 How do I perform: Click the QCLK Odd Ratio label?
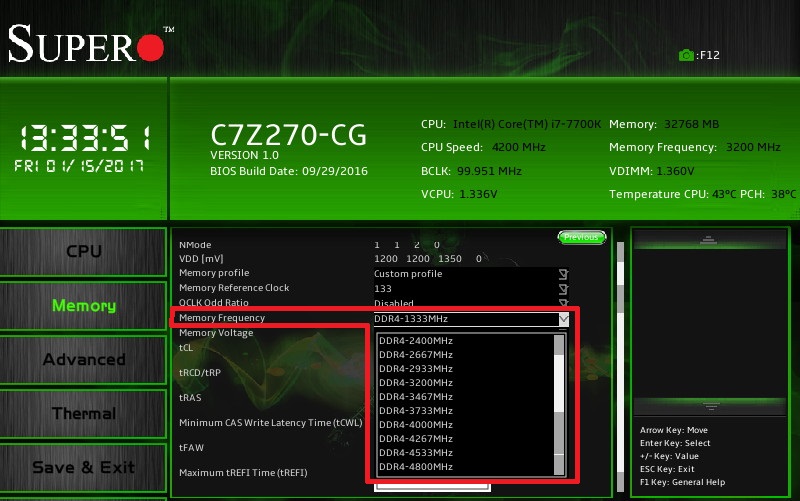coord(213,303)
